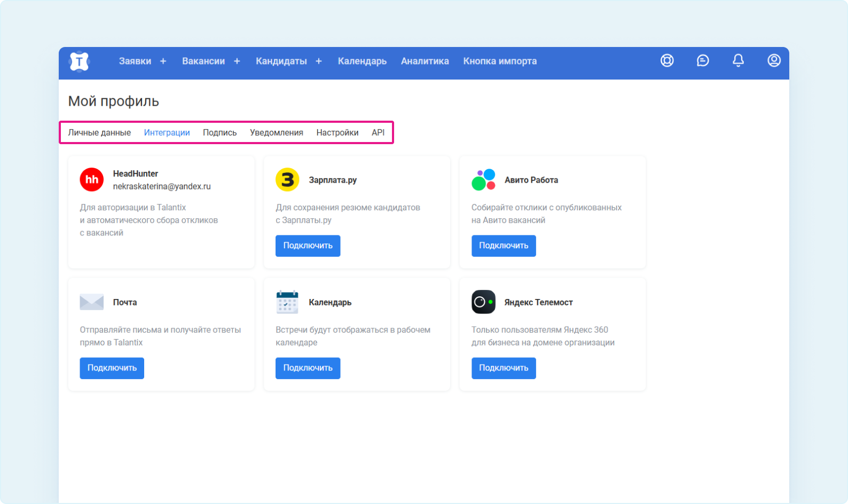This screenshot has height=504, width=848.
Task: Connect Яндекс Телемост with Подключить button
Action: click(504, 368)
